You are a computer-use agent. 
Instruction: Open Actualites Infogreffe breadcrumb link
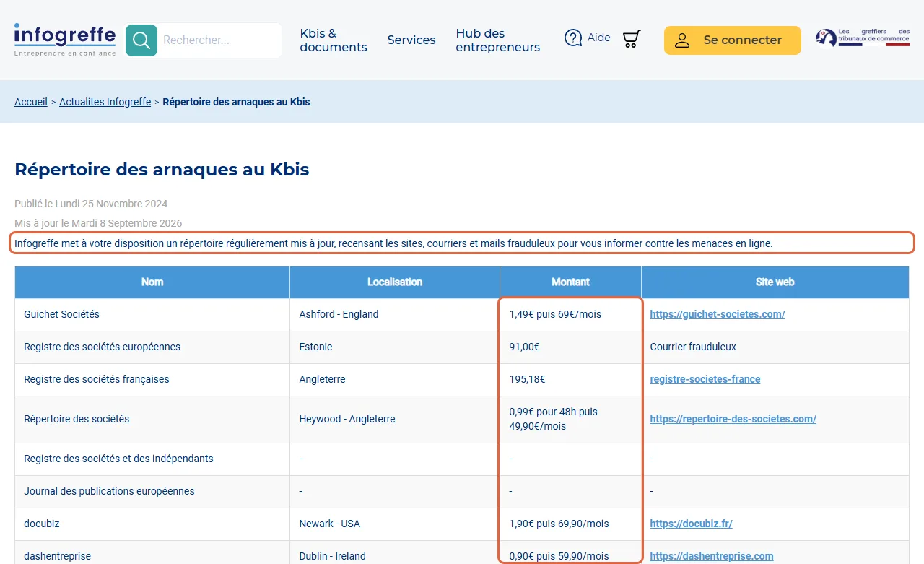click(x=105, y=102)
